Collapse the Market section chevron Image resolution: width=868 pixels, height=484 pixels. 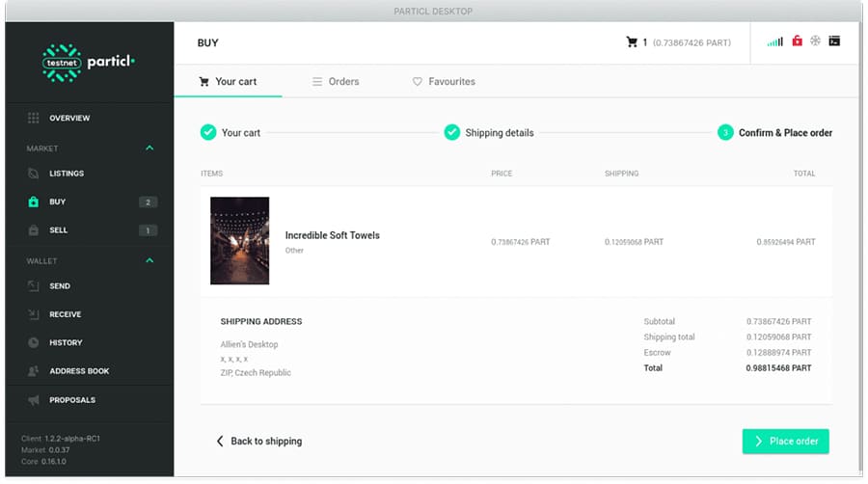(x=149, y=148)
